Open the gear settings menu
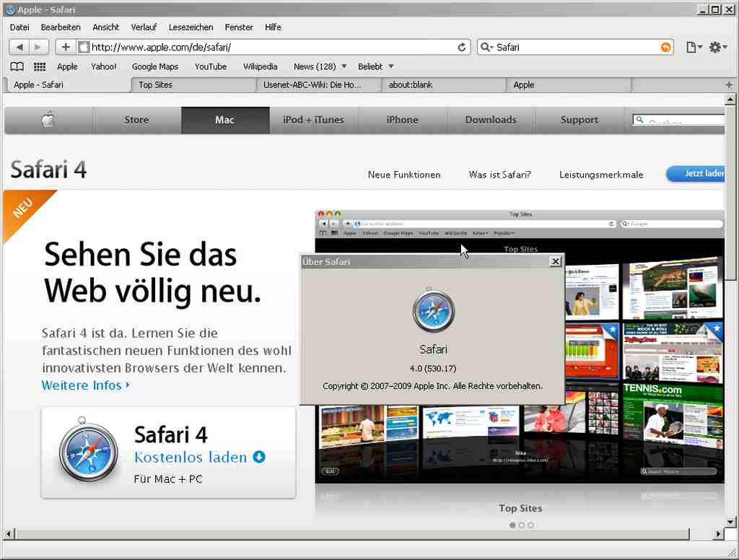Image resolution: width=739 pixels, height=560 pixels. pos(717,47)
